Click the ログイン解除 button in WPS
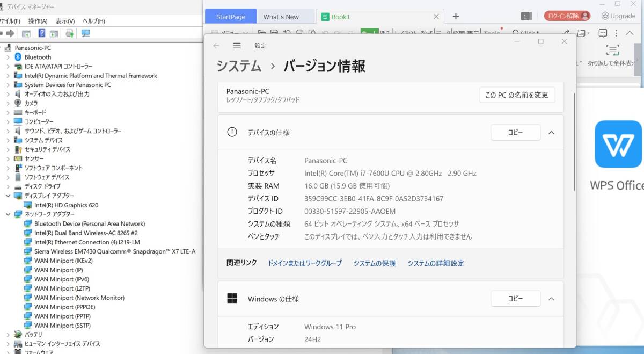 (x=567, y=16)
